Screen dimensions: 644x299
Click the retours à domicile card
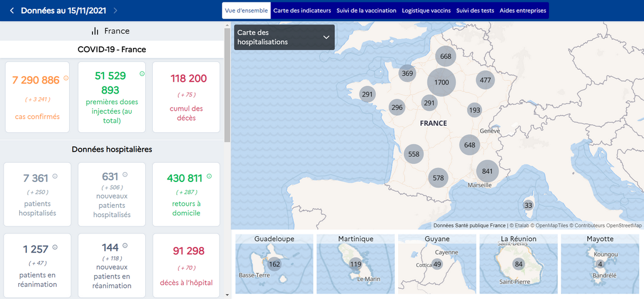tap(186, 194)
